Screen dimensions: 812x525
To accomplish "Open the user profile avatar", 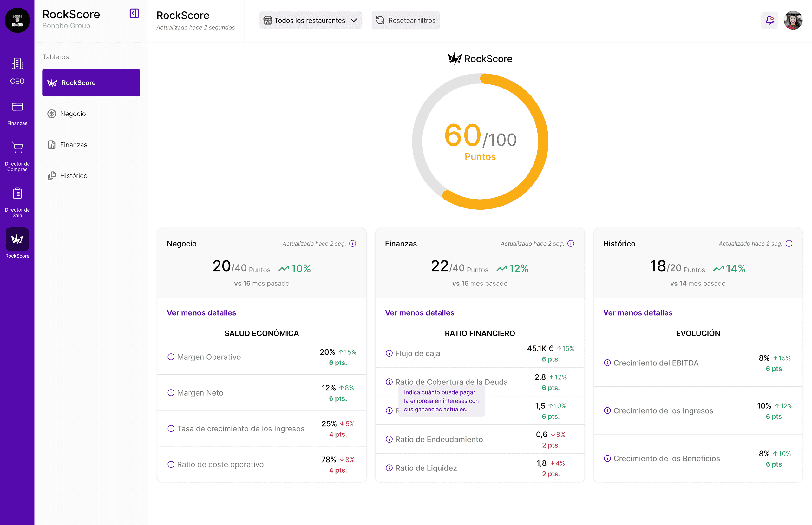I will click(x=793, y=20).
